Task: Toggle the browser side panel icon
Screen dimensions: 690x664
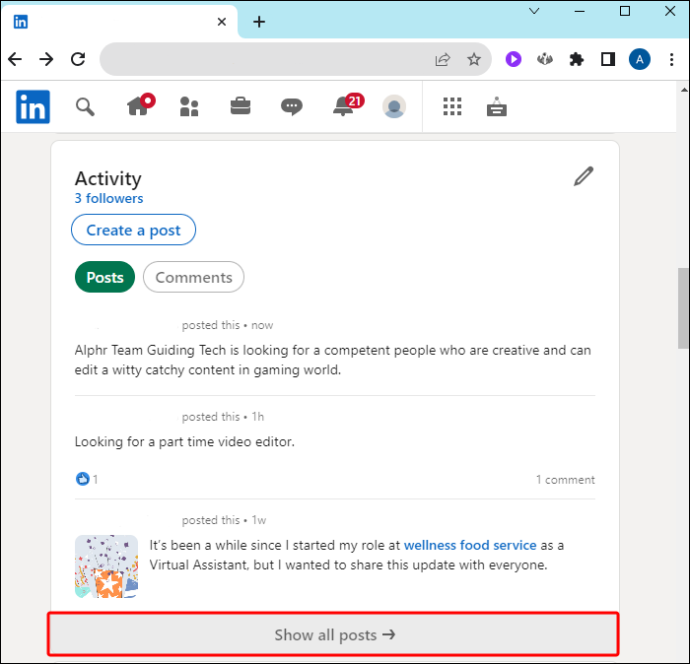Action: (x=608, y=59)
